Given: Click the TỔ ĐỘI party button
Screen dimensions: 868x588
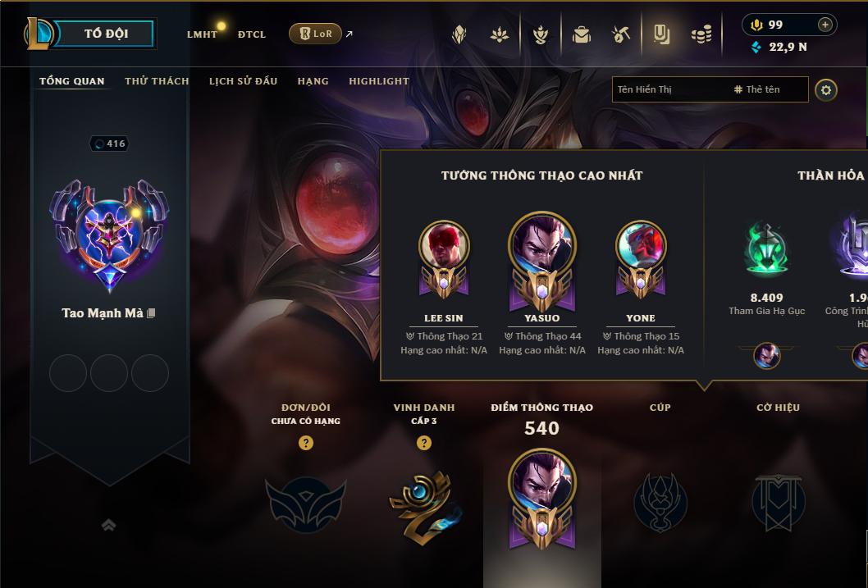Looking at the screenshot, I should coord(103,34).
